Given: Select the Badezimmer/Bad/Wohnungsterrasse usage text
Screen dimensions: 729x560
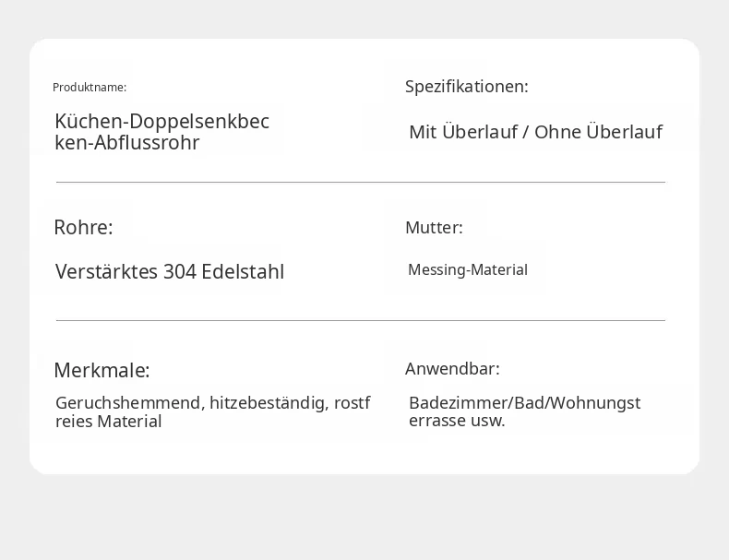Looking at the screenshot, I should pyautogui.click(x=525, y=411).
